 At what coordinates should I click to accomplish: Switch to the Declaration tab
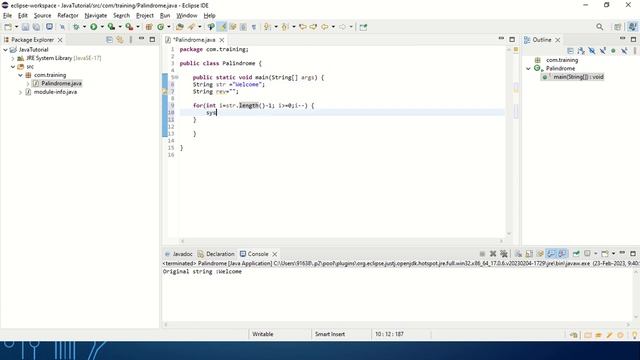(216, 254)
